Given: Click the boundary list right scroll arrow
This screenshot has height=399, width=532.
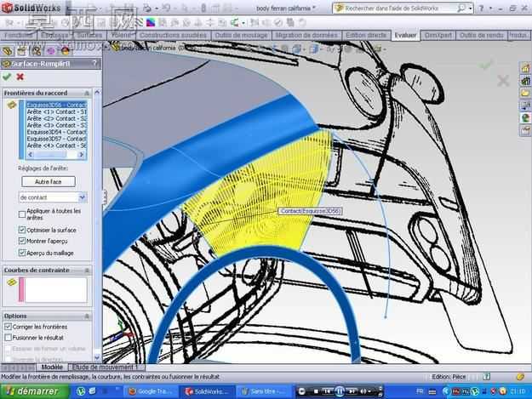Looking at the screenshot, I should [81, 155].
